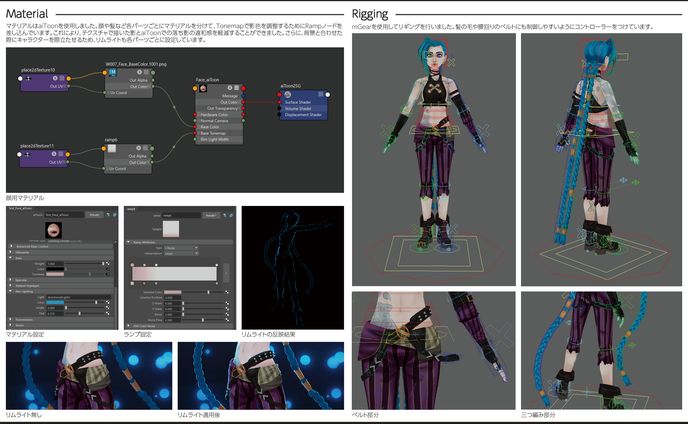688x424 pixels.
Task: Click the ramp Sample preview swatch
Action: [x=171, y=229]
